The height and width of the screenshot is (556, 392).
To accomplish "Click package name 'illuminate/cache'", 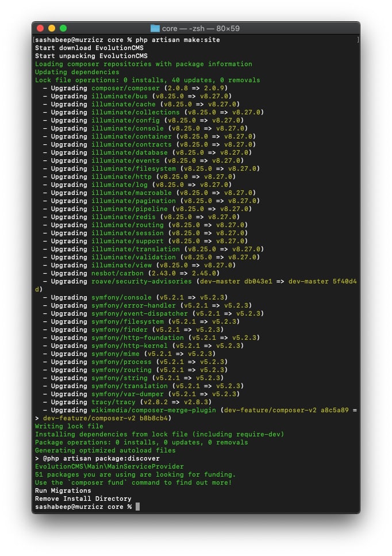I will [x=124, y=104].
